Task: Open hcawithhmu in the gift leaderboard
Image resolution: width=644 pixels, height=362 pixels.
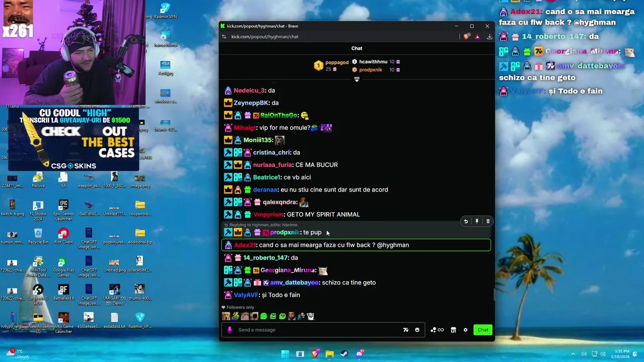Action: tap(373, 62)
